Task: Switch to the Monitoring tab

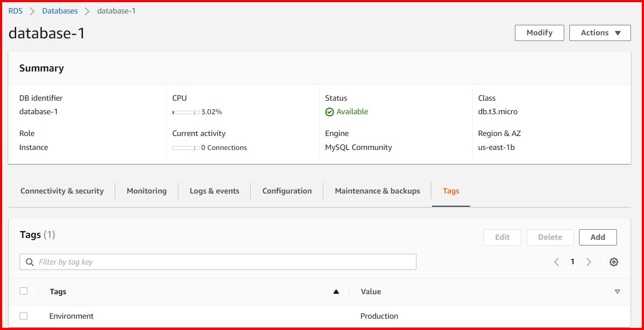Action: coord(146,191)
